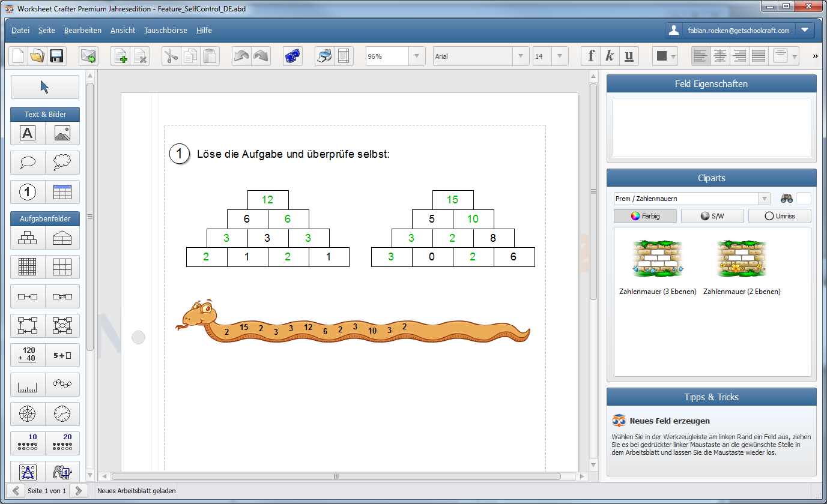Open the Arial font family dropdown
This screenshot has width=827, height=504.
(520, 56)
